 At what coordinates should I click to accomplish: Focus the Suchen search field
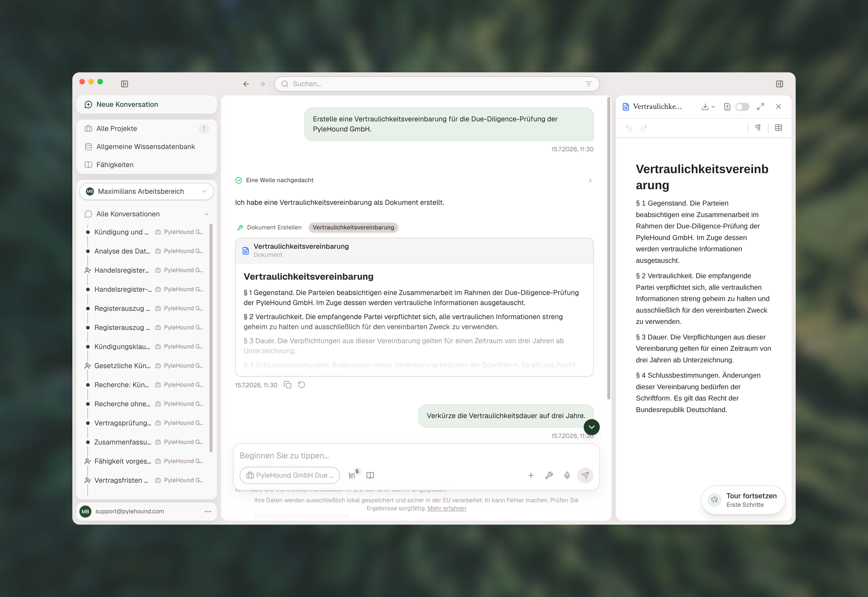[437, 84]
